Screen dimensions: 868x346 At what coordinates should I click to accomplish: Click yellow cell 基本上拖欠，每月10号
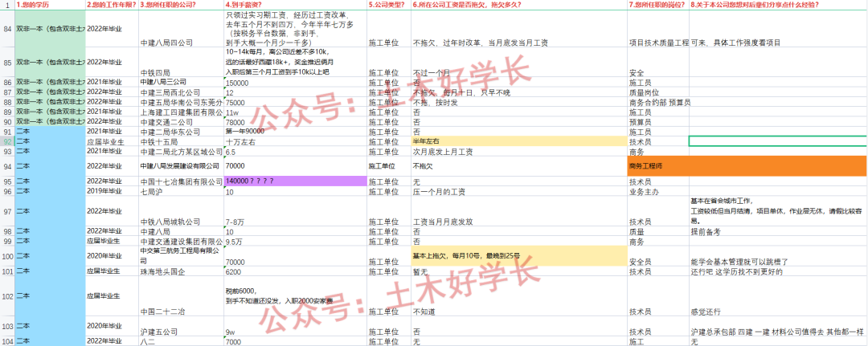click(x=519, y=256)
